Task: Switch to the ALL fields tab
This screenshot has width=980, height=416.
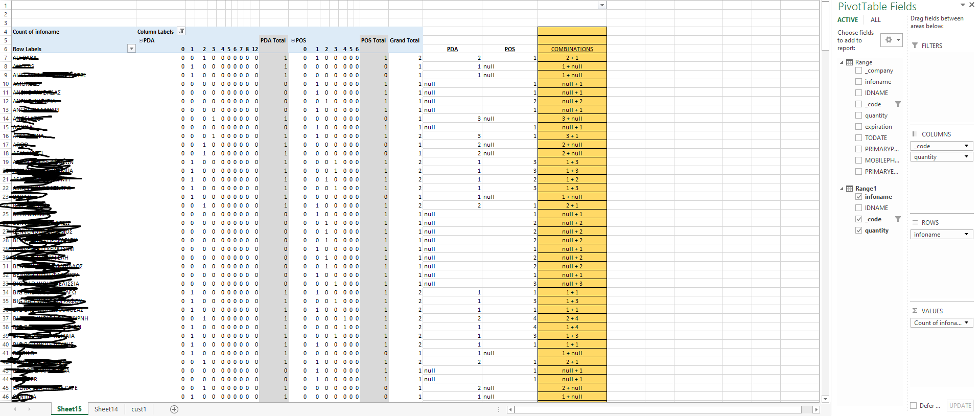Action: (x=876, y=20)
